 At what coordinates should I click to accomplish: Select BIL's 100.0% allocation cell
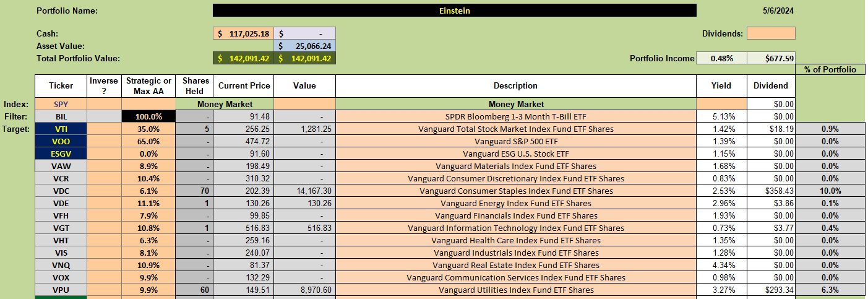coord(148,116)
